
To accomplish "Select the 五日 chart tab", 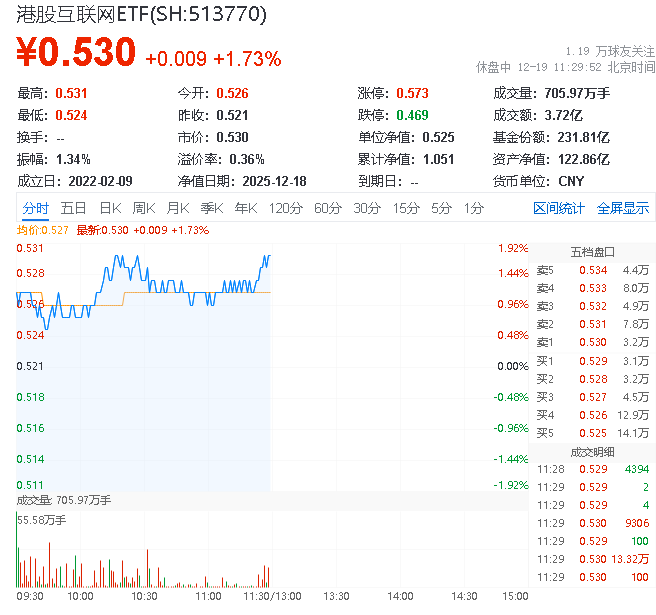I will 73,208.
